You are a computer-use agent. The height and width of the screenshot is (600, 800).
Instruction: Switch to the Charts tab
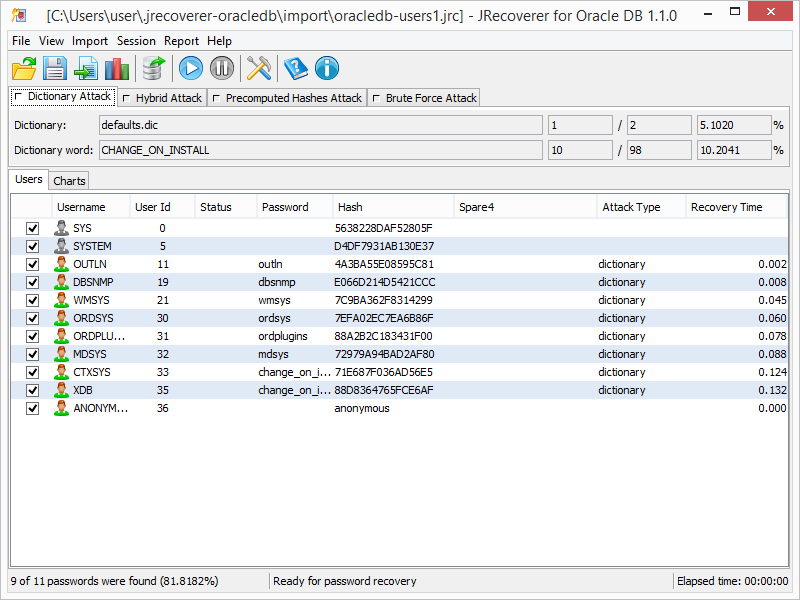pos(69,181)
